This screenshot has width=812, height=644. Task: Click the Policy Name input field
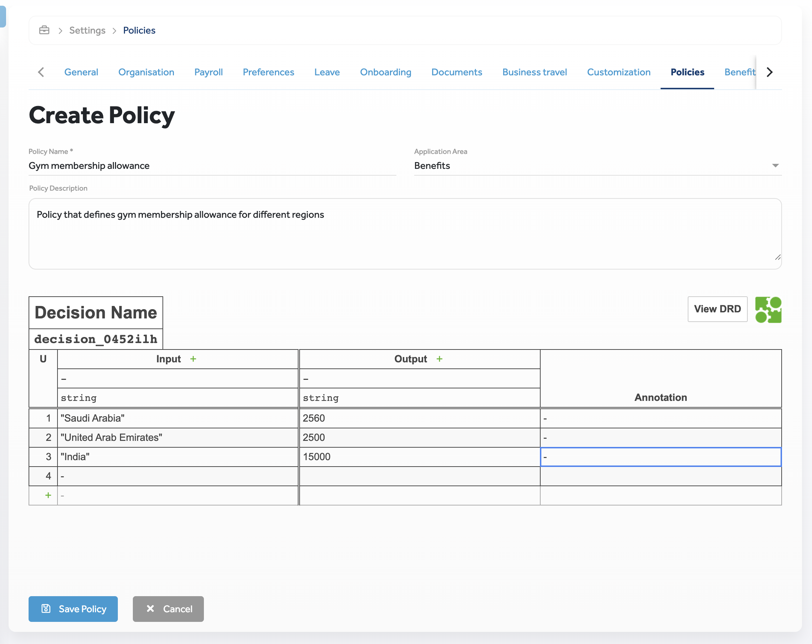tap(212, 166)
